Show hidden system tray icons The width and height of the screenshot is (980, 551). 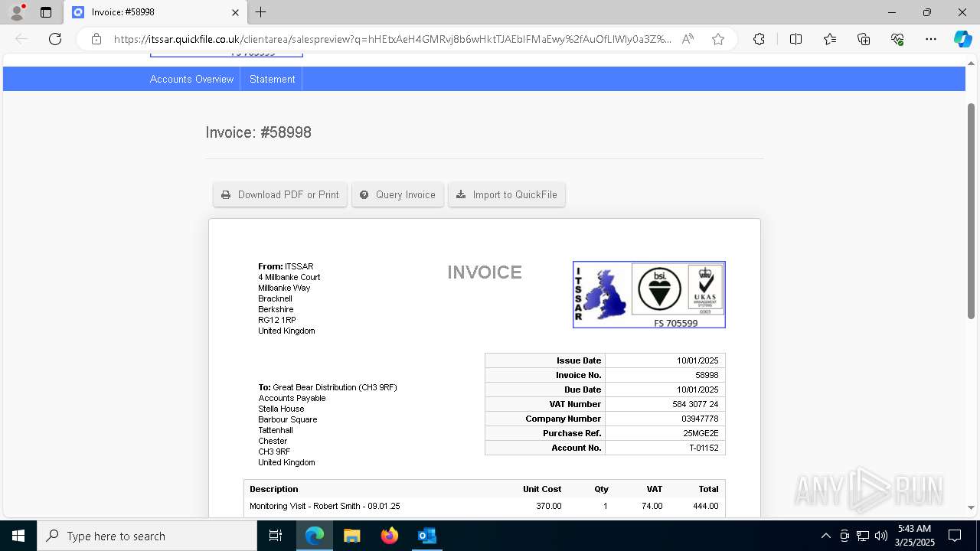click(825, 536)
